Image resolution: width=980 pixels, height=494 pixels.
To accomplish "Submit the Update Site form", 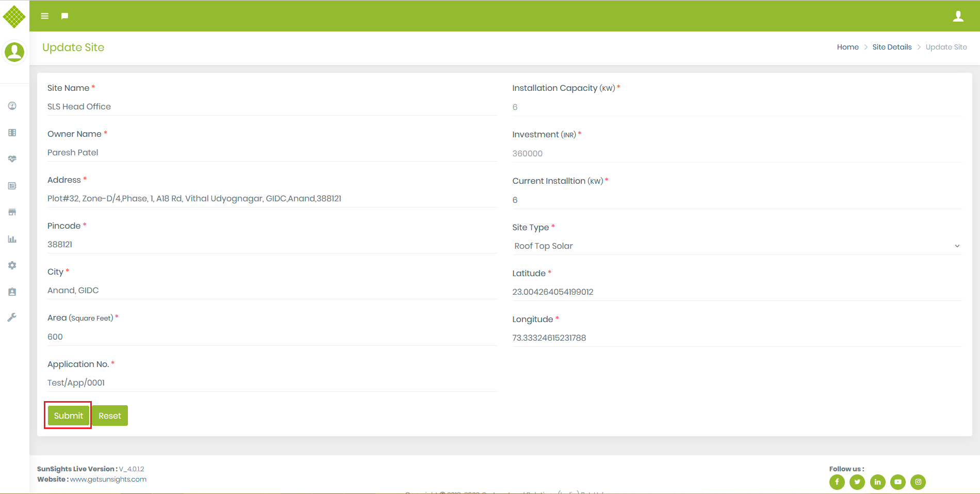I will tap(68, 416).
